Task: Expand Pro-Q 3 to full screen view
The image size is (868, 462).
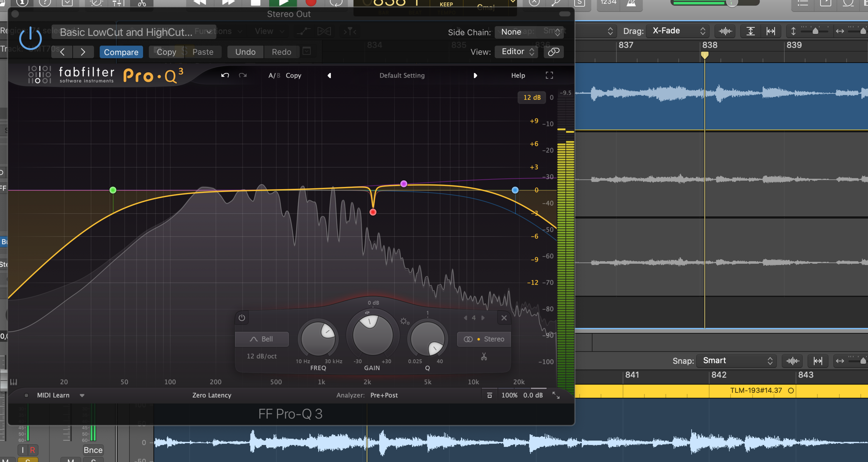Action: point(549,75)
